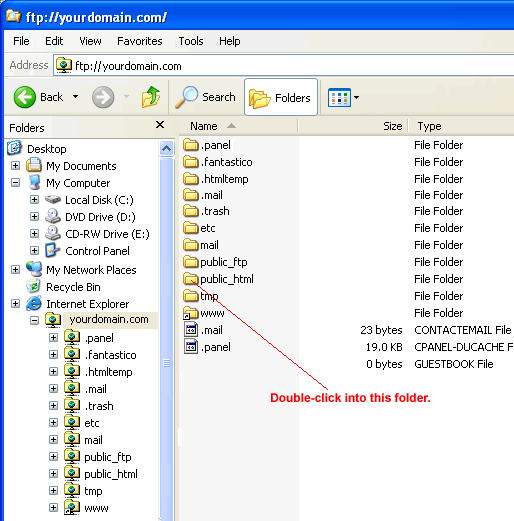Open the Views dropdown arrow
The image size is (514, 521).
point(356,98)
